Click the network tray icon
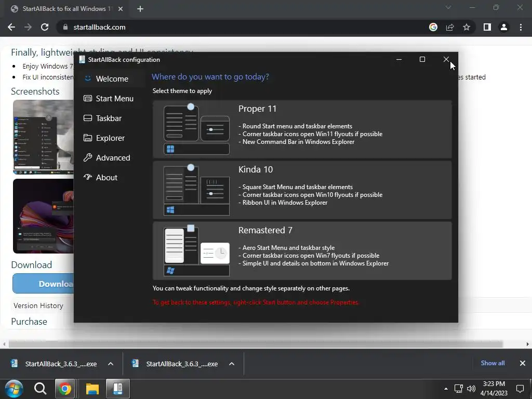The height and width of the screenshot is (399, 532). tap(458, 389)
